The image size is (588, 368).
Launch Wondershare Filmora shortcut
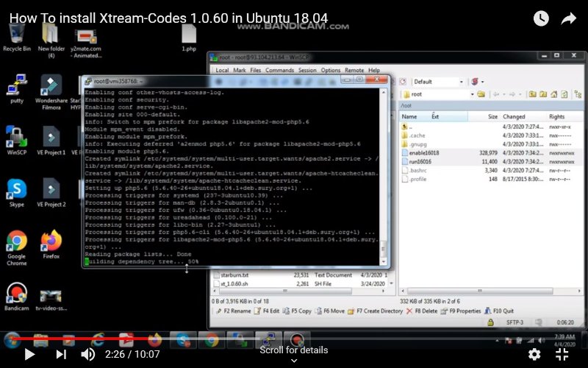51,93
